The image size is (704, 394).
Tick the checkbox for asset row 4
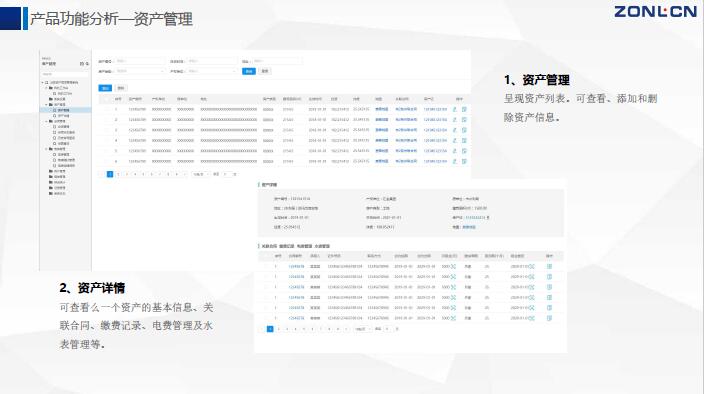(106, 140)
